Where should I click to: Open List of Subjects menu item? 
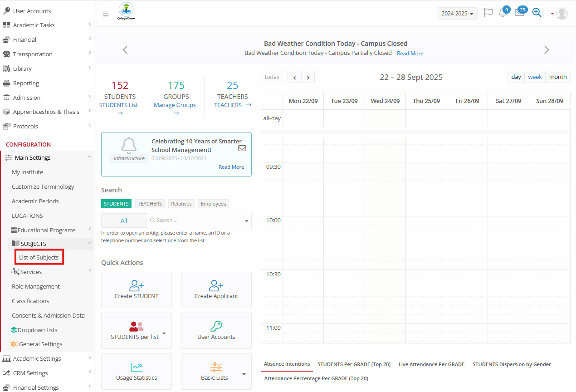coord(39,257)
